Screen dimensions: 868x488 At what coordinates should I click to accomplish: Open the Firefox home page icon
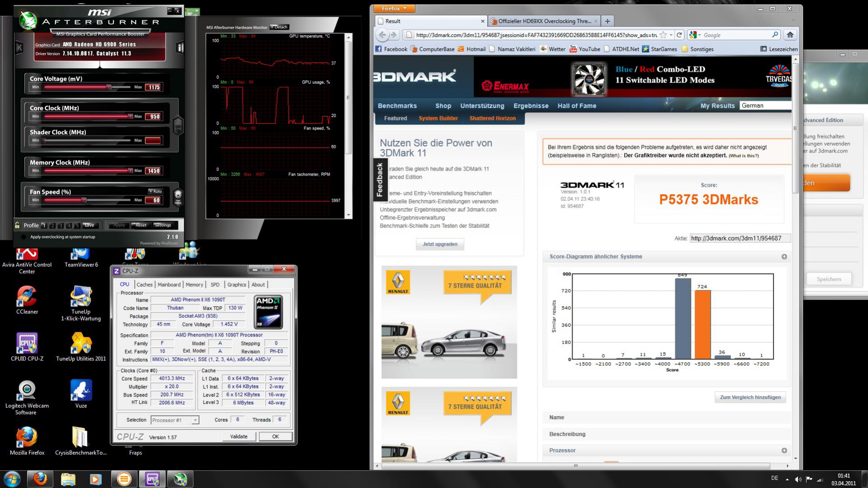click(790, 35)
